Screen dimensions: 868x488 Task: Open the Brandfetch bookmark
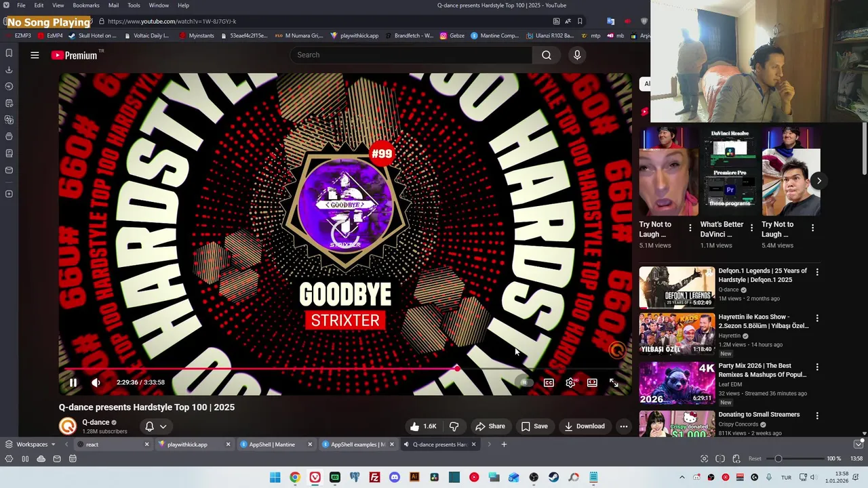click(x=409, y=36)
